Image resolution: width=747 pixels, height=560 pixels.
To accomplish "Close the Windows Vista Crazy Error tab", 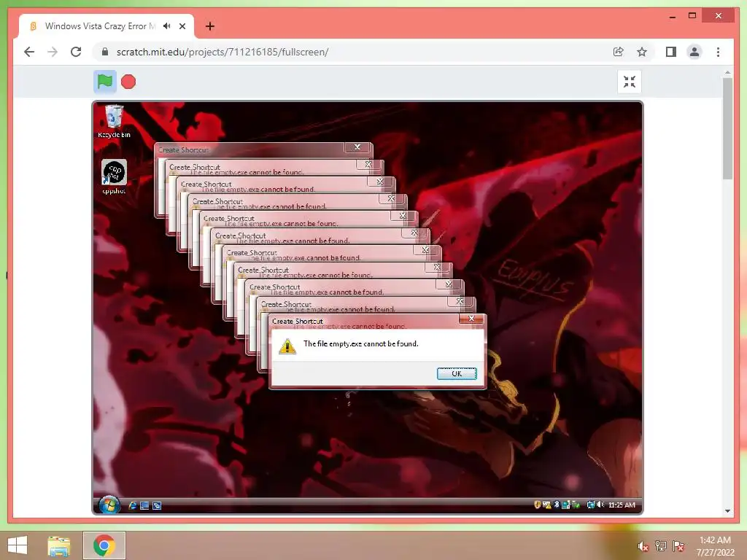I will click(182, 26).
